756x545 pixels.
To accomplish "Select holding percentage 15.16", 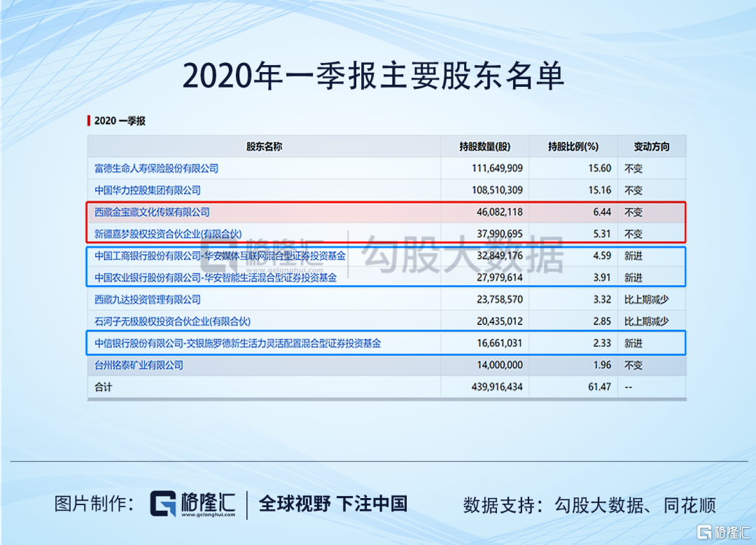I will 600,190.
